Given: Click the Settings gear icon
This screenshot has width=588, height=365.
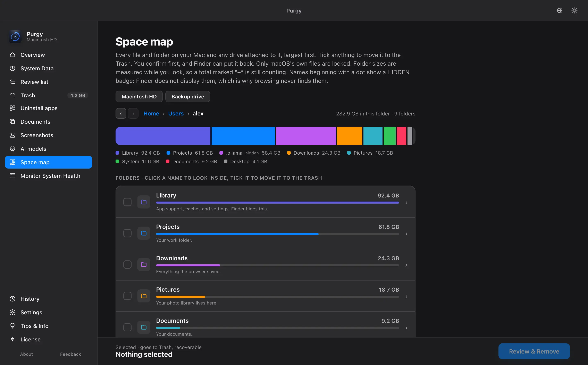Looking at the screenshot, I should pos(12,312).
